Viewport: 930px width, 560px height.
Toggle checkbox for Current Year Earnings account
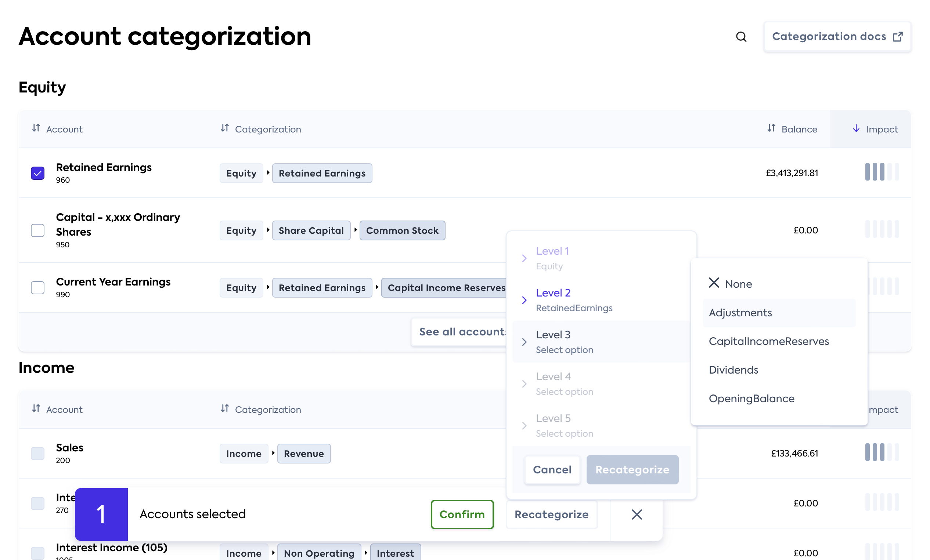[38, 287]
